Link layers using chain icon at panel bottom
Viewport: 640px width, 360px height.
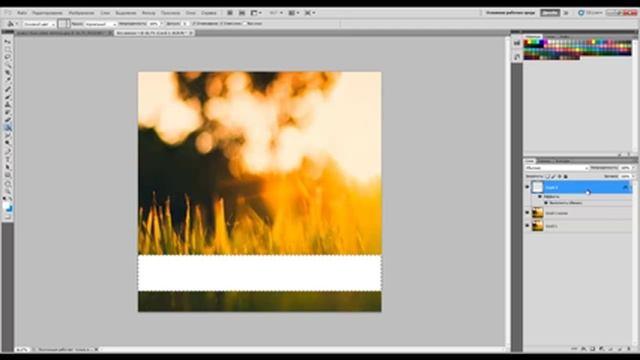pyautogui.click(x=574, y=349)
